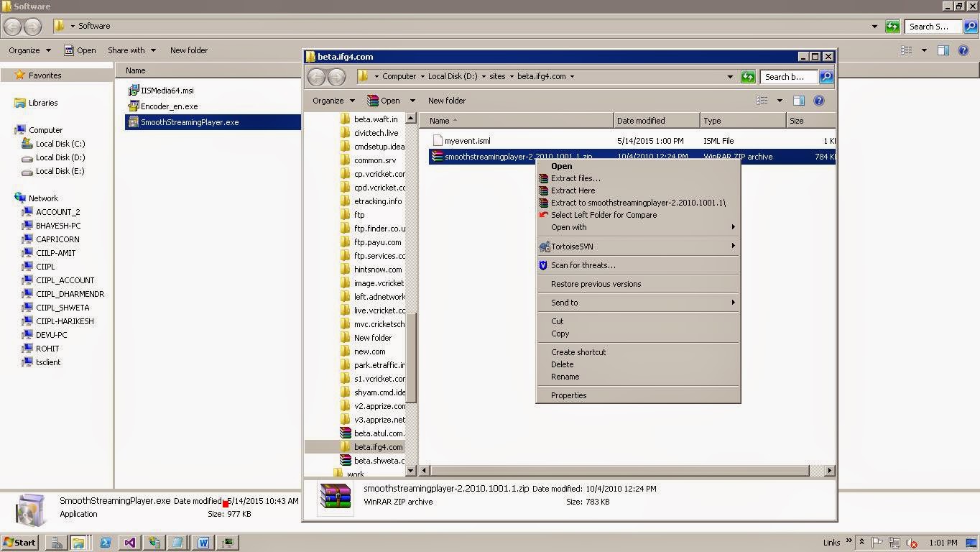Open the TortoiseSVN submenu

[x=638, y=247]
